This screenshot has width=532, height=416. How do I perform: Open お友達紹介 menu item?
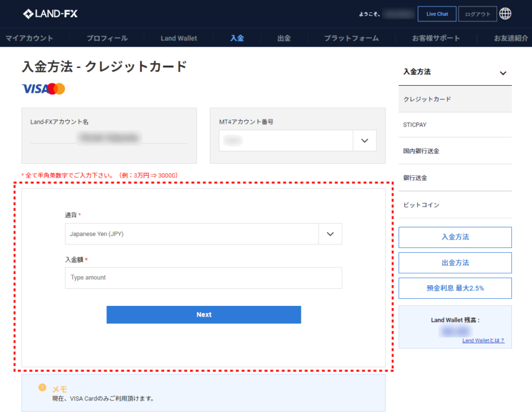click(511, 38)
